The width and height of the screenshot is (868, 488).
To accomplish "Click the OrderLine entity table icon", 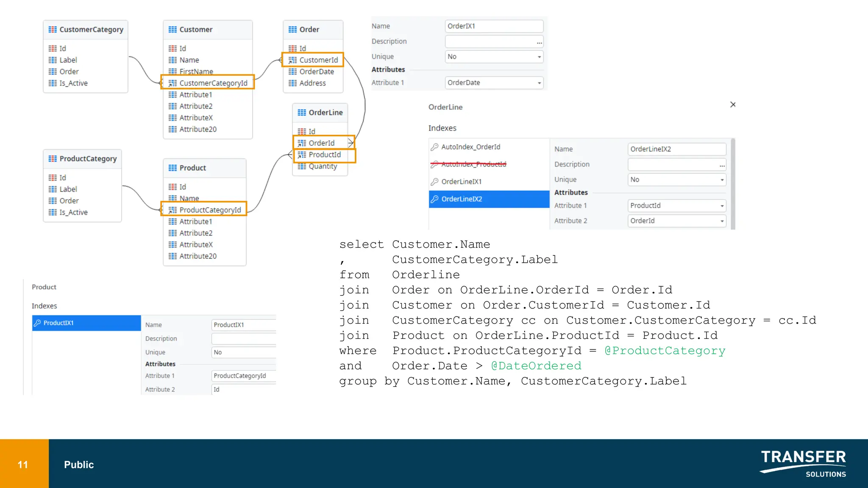I will tap(302, 113).
